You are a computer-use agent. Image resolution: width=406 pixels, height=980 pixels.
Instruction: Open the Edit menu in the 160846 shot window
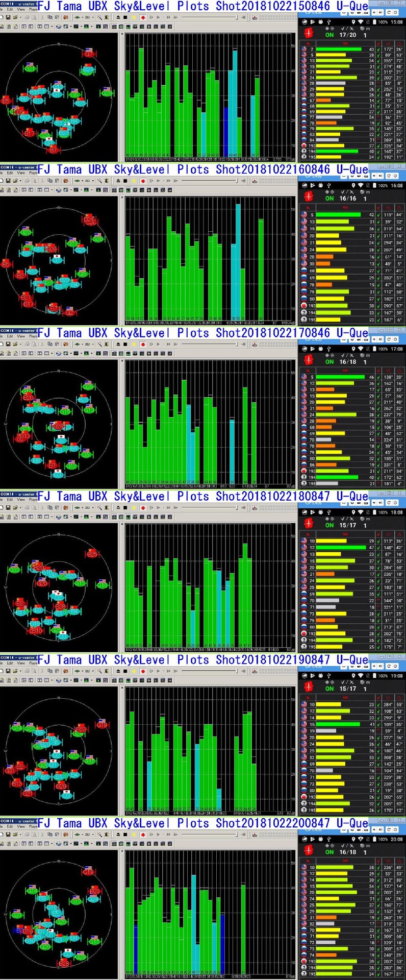pyautogui.click(x=10, y=173)
